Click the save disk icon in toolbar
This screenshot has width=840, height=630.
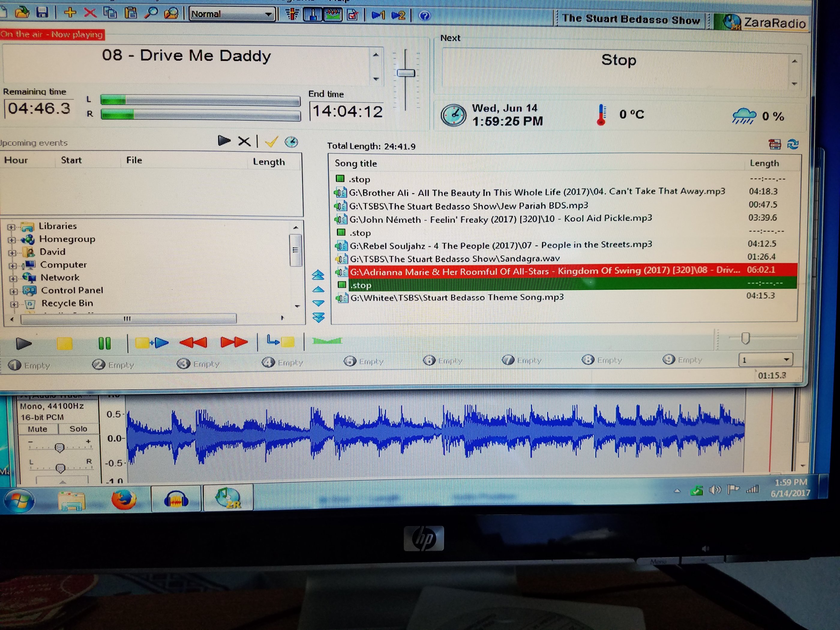pyautogui.click(x=42, y=13)
